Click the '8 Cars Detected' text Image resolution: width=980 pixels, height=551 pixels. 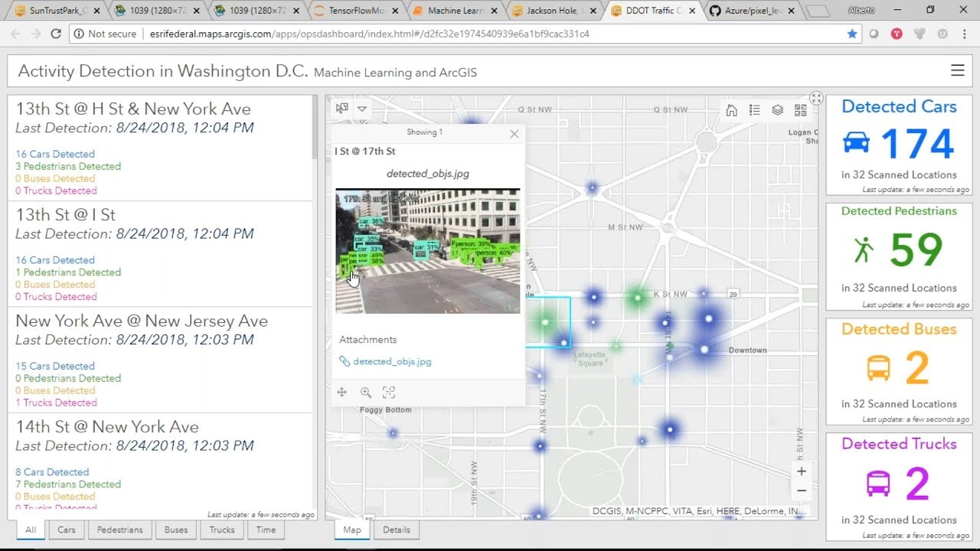[52, 472]
